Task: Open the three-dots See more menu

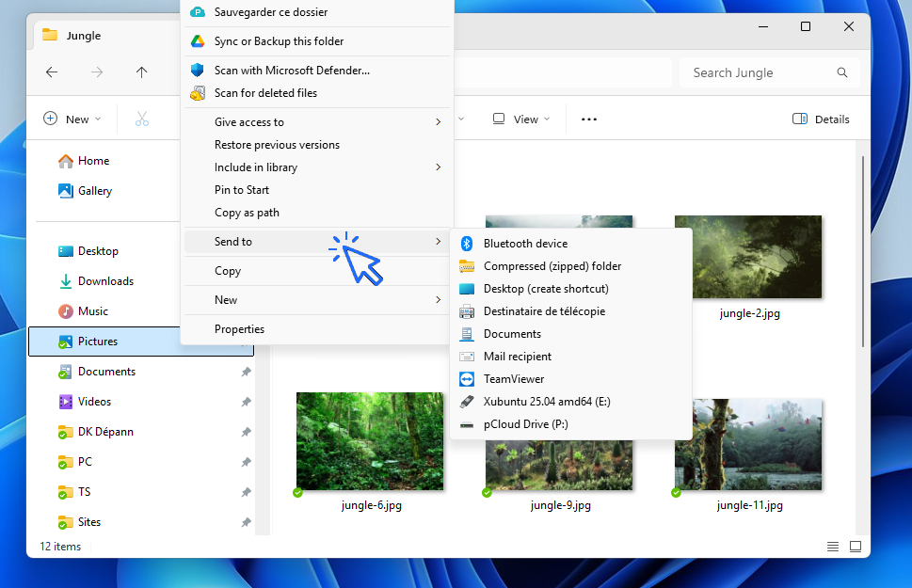Action: (588, 119)
